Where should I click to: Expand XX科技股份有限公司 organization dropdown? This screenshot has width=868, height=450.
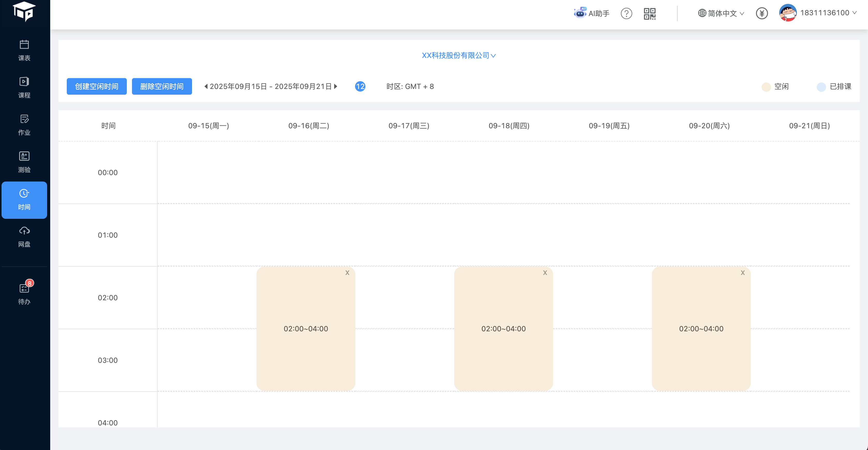tap(459, 56)
